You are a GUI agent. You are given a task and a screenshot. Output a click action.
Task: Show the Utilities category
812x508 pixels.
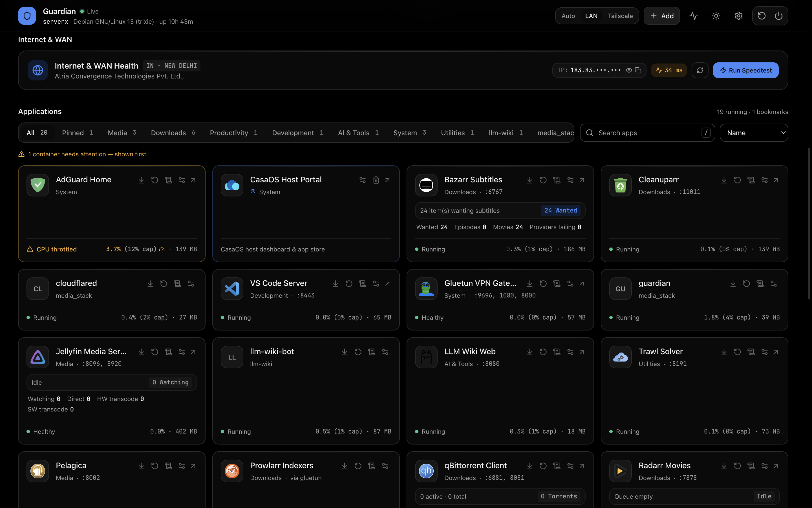pos(457,133)
